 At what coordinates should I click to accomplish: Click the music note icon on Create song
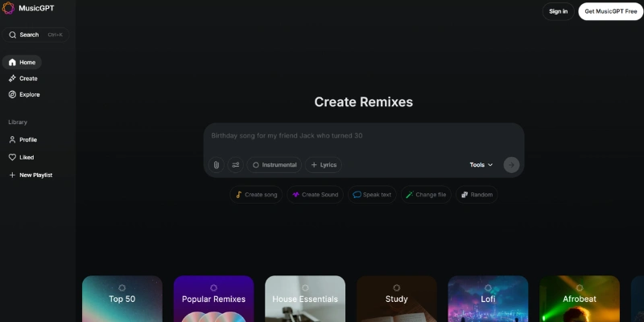coord(238,195)
